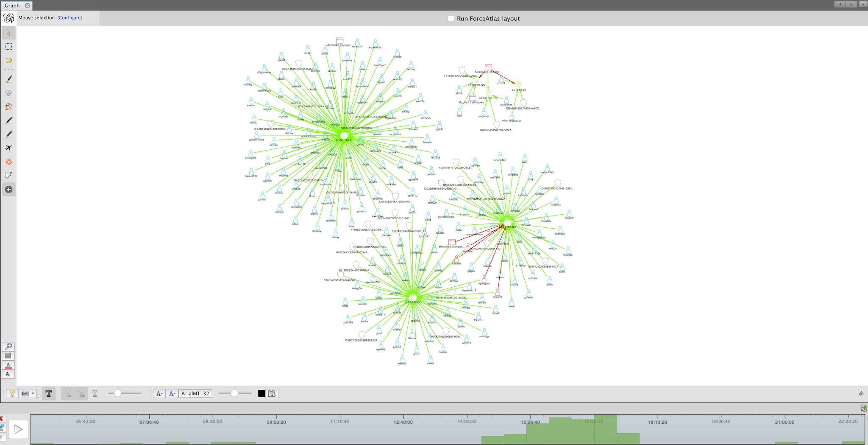Screen dimensions: 868x445
Task: Open the node font size A dropdown
Action: click(159, 394)
